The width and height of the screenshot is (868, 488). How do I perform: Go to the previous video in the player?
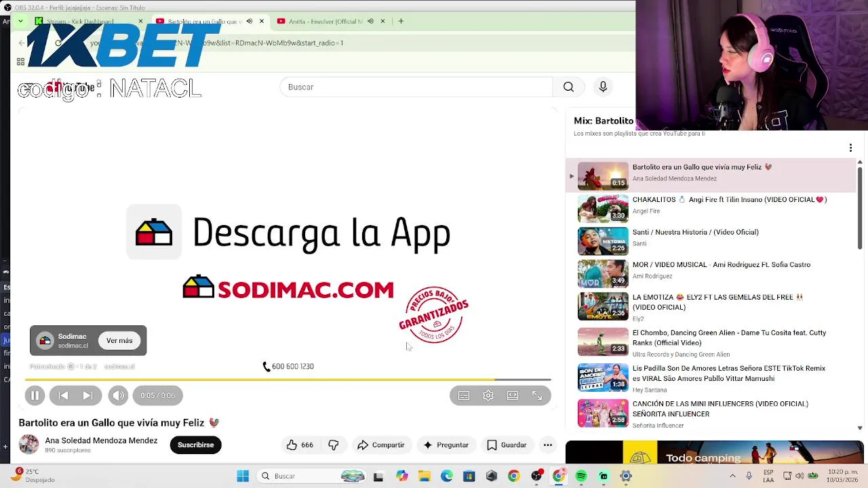(x=63, y=395)
